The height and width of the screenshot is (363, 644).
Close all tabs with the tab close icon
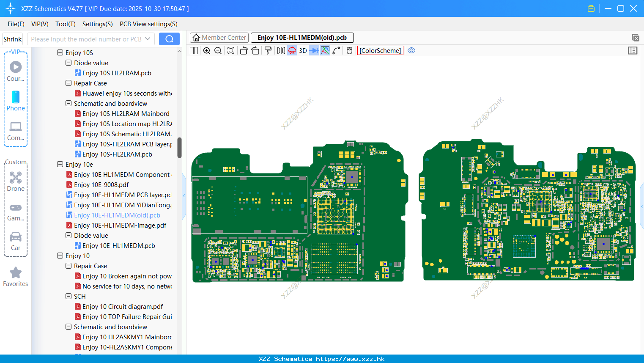(635, 38)
